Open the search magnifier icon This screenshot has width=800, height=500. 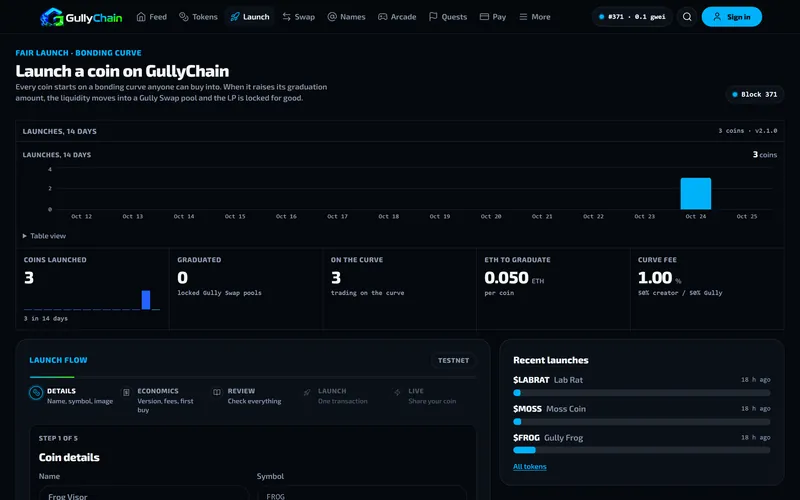[x=687, y=17]
